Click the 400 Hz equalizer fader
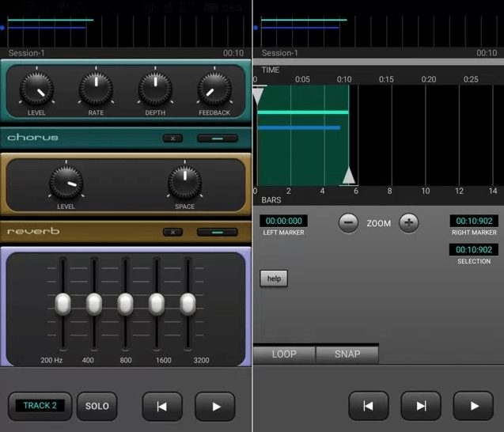Screen dimensions: 504x432 (94, 304)
